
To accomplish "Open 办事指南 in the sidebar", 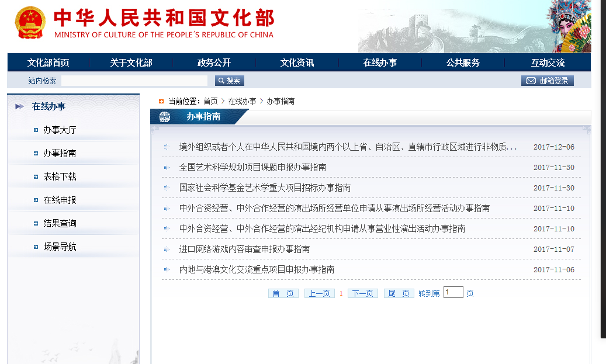I will point(60,154).
